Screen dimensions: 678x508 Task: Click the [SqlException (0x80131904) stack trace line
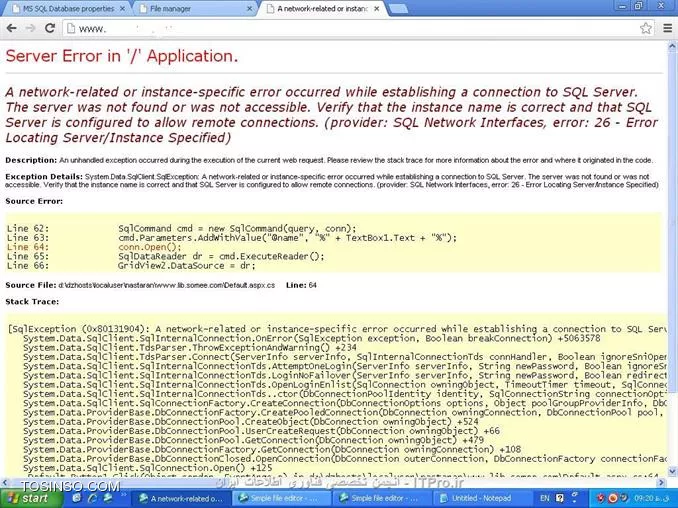[337, 329]
